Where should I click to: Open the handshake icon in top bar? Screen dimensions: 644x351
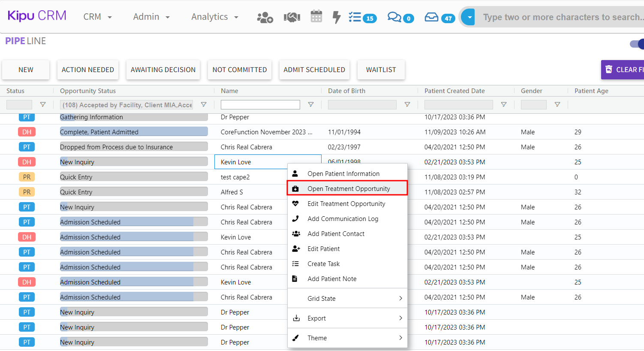pyautogui.click(x=292, y=17)
